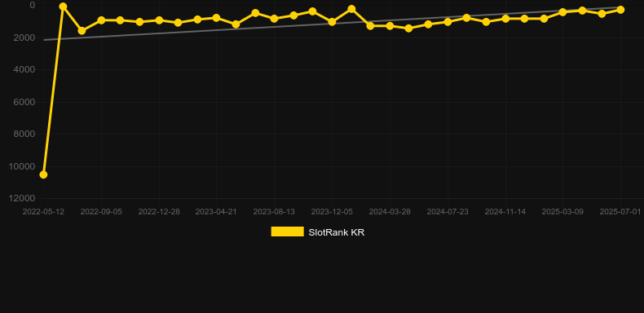Select the data point above 2023-08-13
The height and width of the screenshot is (313, 644).
pos(274,19)
